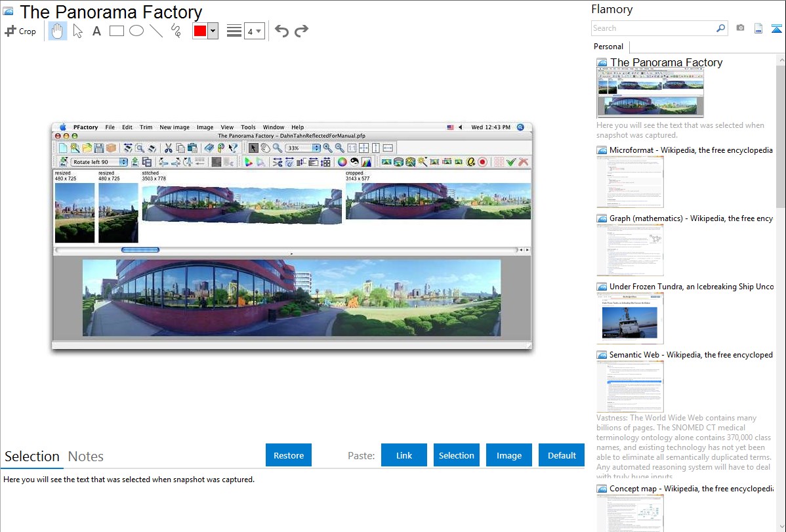Open the Window menu in the snapshot
The image size is (786, 532).
click(x=274, y=127)
